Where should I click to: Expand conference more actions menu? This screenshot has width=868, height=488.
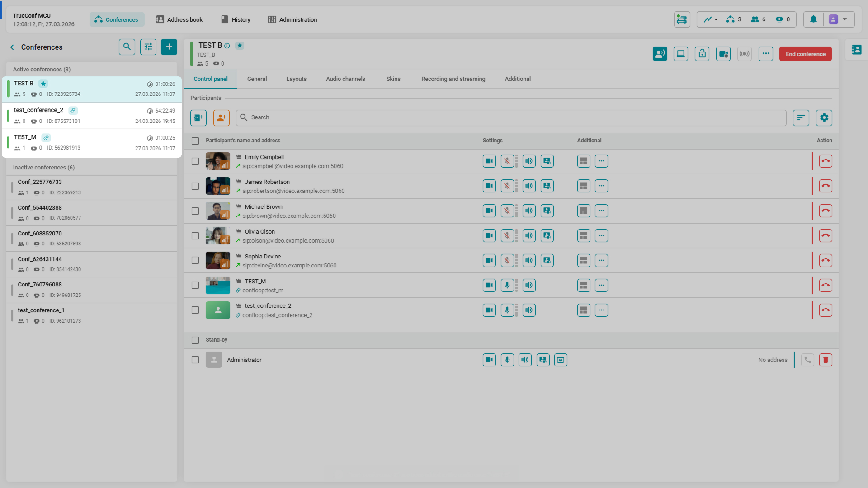click(x=765, y=54)
